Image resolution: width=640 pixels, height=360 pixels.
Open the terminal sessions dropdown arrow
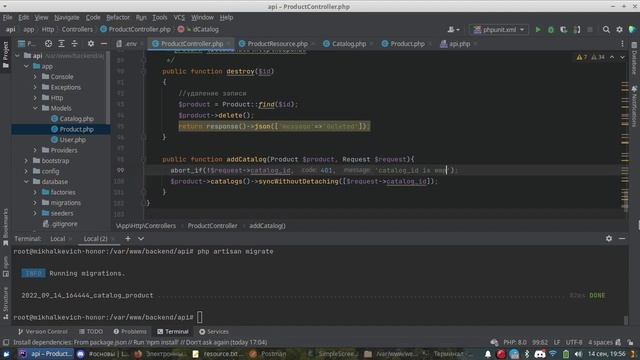(141, 239)
